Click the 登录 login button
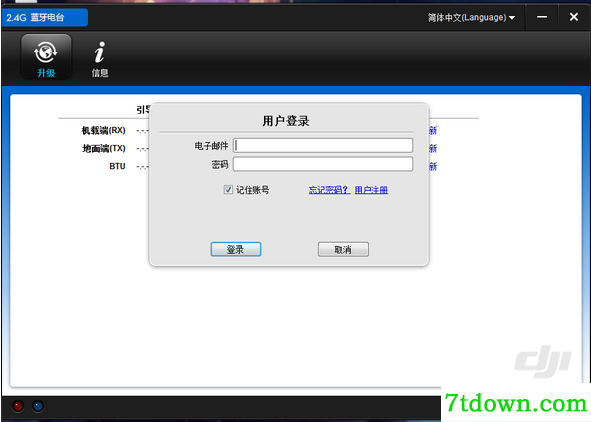The width and height of the screenshot is (591, 422). [x=236, y=249]
